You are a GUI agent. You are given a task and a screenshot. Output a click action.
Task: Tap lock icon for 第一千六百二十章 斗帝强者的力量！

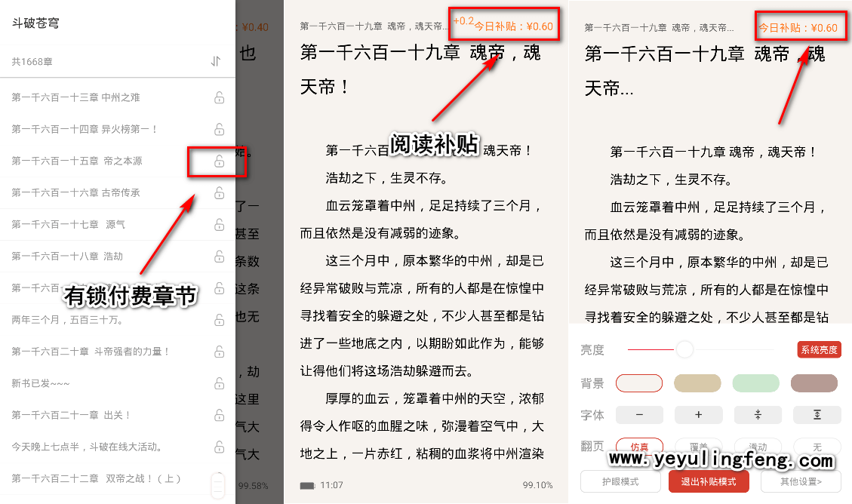coord(219,352)
